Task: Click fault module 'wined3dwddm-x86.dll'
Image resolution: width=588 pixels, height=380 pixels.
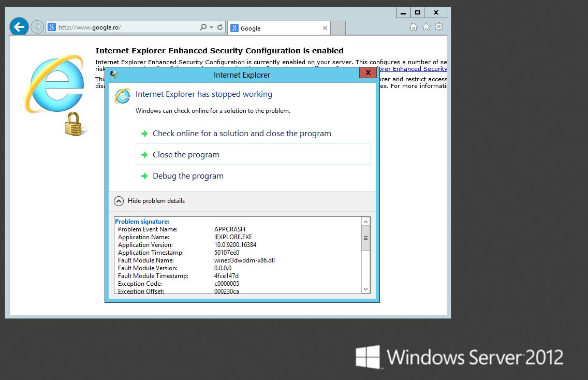Action: point(244,260)
